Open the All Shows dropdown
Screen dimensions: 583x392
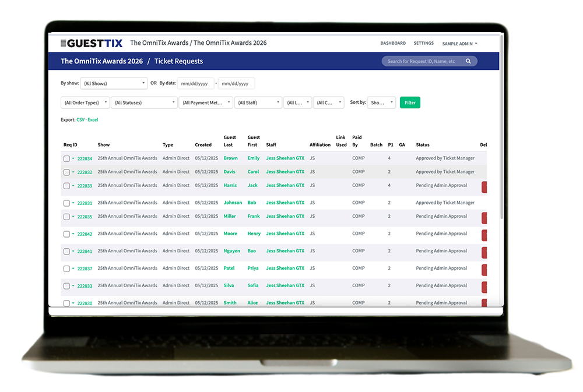113,83
